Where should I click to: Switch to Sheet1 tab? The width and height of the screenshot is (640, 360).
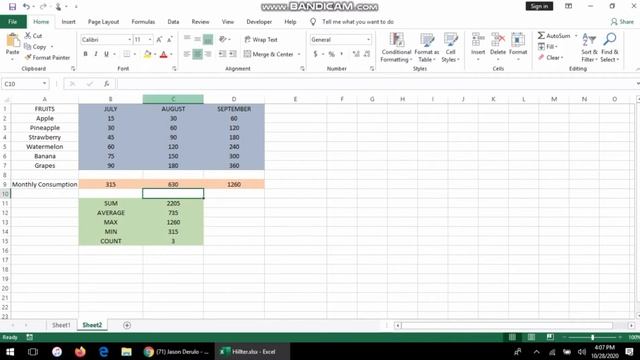pyautogui.click(x=61, y=325)
